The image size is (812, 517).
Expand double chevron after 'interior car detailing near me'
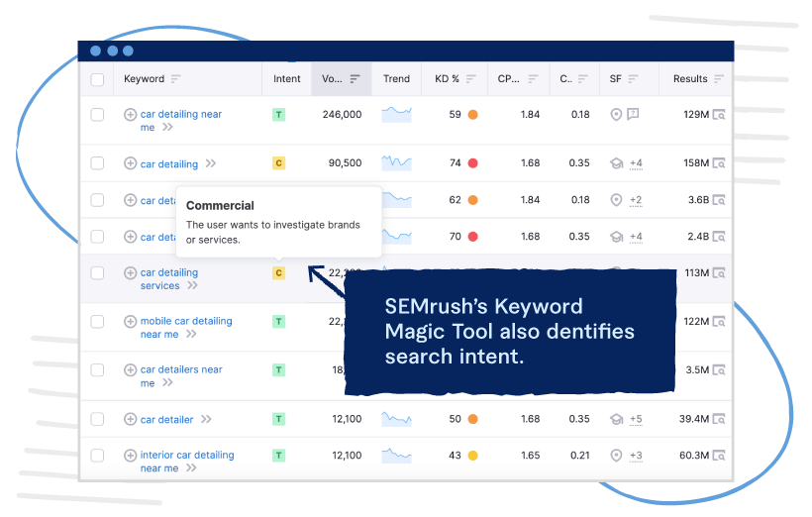[x=191, y=467]
